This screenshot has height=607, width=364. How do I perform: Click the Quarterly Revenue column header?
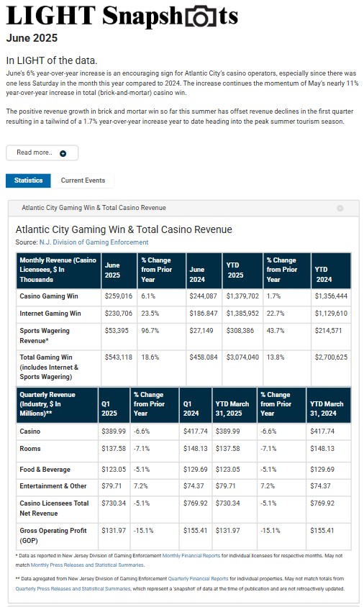click(x=57, y=404)
